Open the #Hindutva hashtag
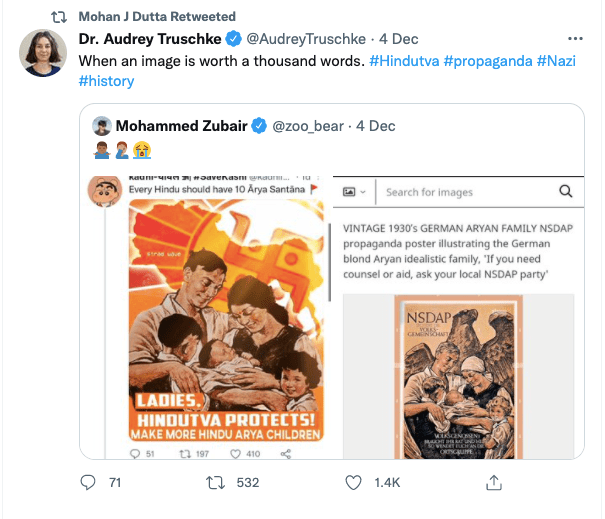The width and height of the screenshot is (605, 519). click(x=403, y=61)
